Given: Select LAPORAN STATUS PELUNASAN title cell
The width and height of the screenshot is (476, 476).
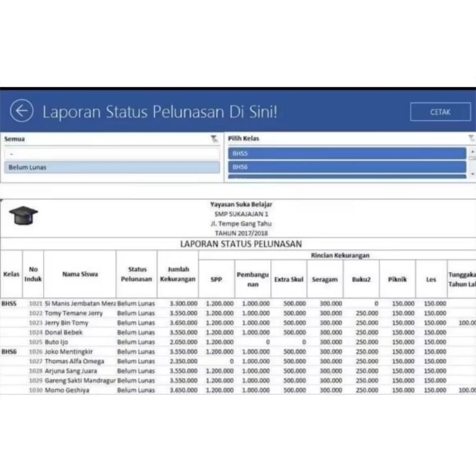Looking at the screenshot, I should (241, 244).
